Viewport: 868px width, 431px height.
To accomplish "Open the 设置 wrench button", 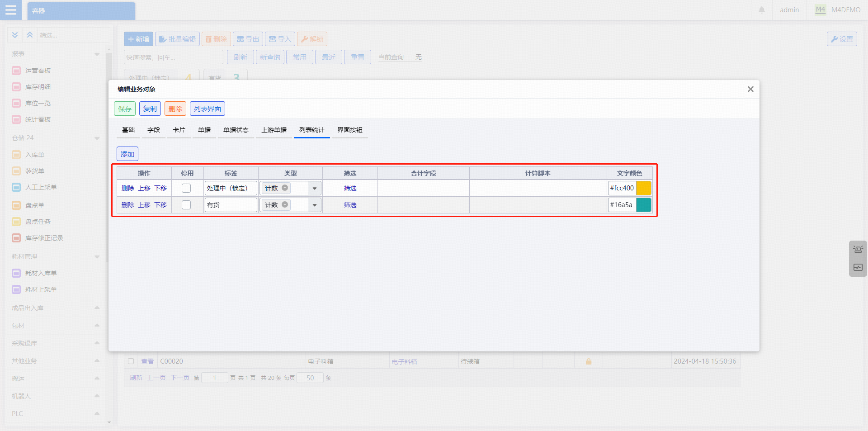I will [x=842, y=39].
